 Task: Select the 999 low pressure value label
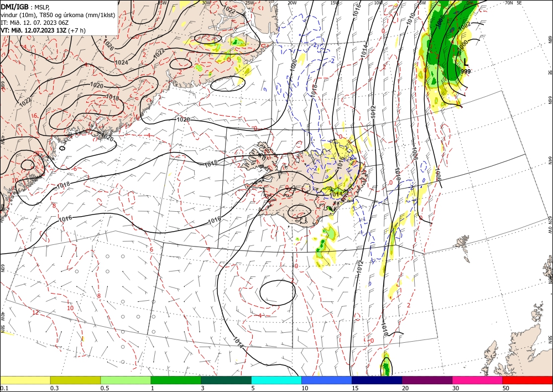pos(466,71)
